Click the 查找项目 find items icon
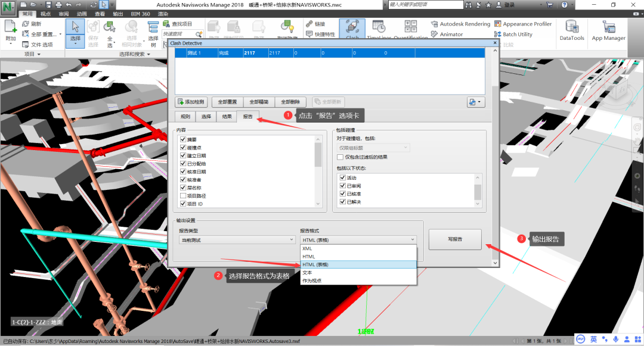 click(166, 24)
